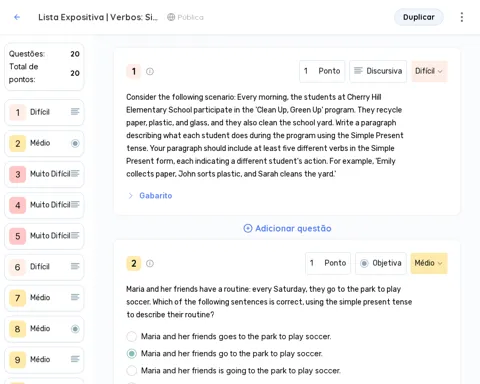Image resolution: width=480 pixels, height=384 pixels.
Task: Click the Discursiva type icon in question 1
Action: 358,71
